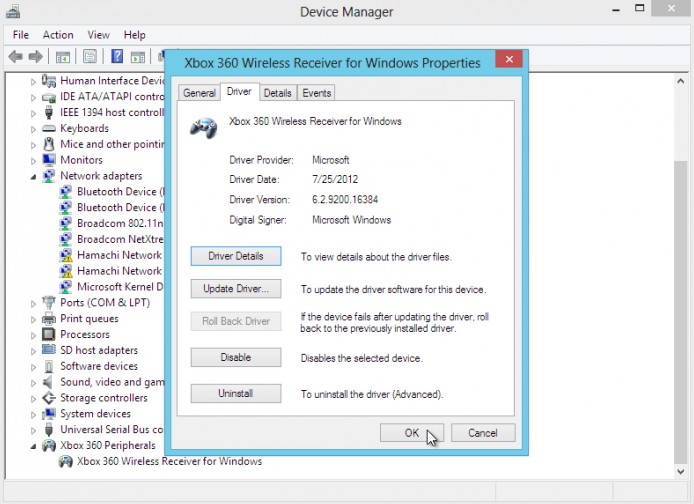Viewport: 694px width, 504px height.
Task: Expand the Storage controllers node
Action: click(x=33, y=399)
